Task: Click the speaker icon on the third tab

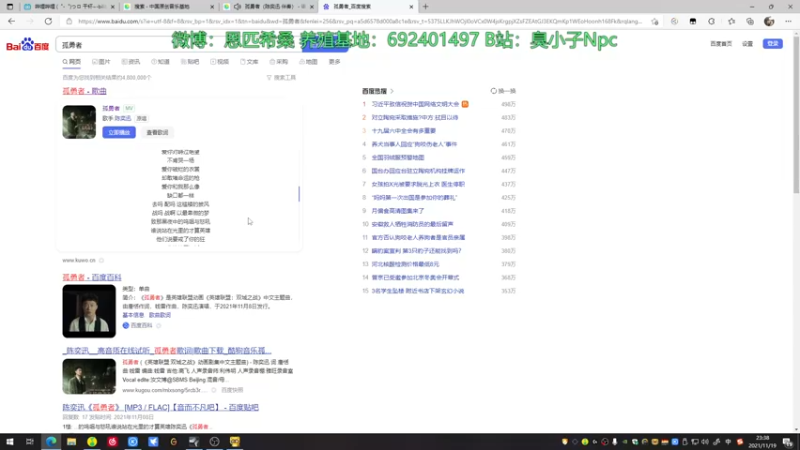Action: tap(237, 7)
